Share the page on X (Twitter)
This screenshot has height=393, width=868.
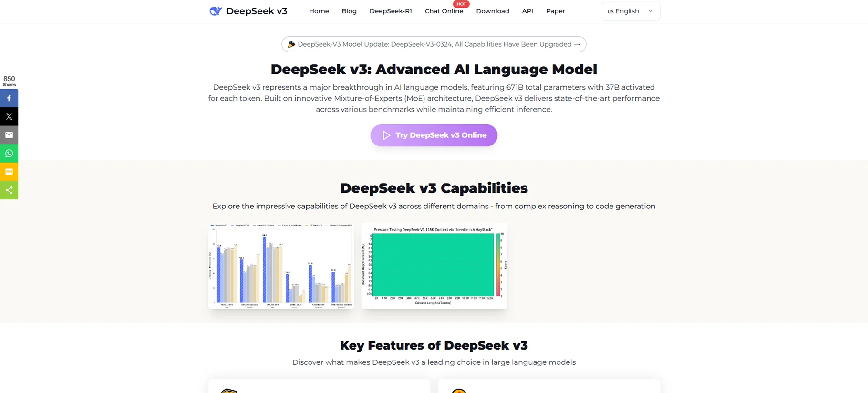pyautogui.click(x=9, y=116)
